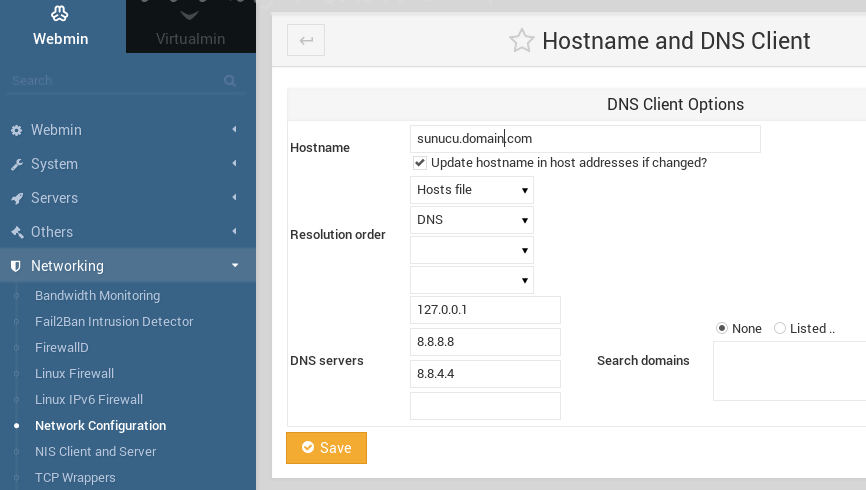Click the favorite star icon beside the title
866x490 pixels.
521,41
